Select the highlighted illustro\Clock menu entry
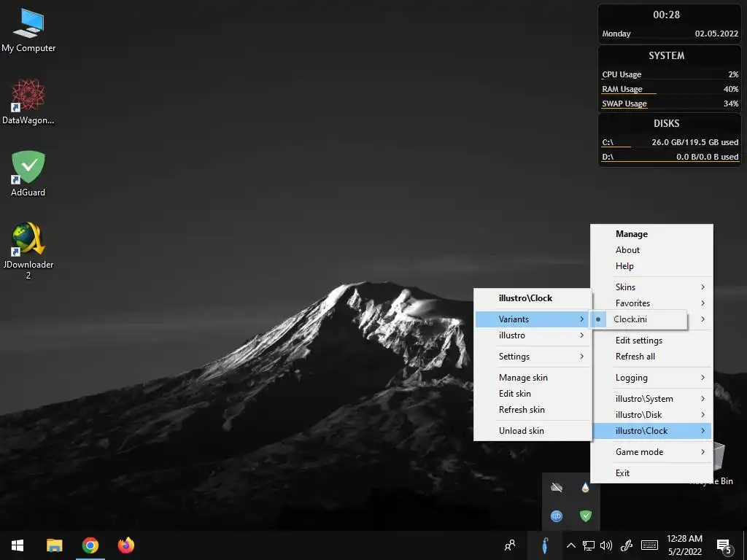 point(651,431)
